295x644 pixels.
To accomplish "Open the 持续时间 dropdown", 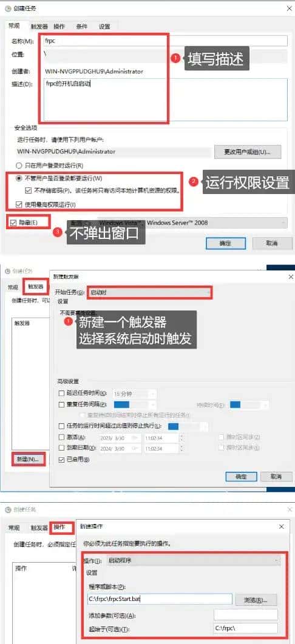I will click(x=249, y=404).
